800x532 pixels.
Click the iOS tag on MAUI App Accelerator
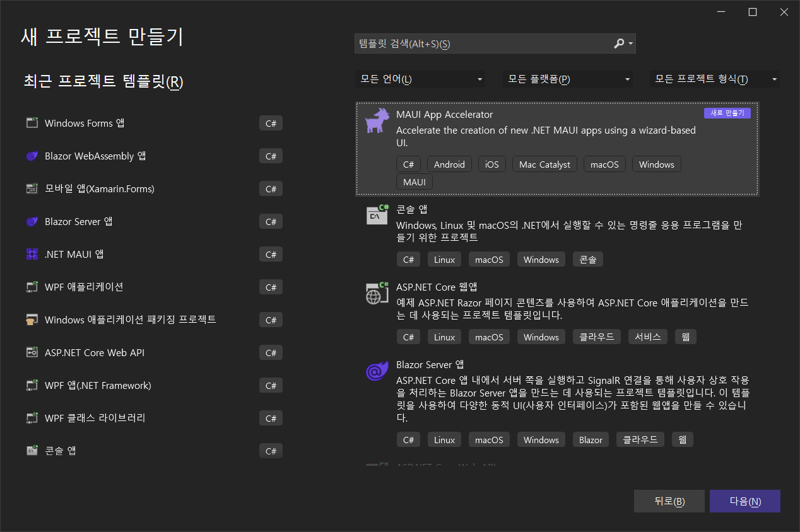pyautogui.click(x=492, y=165)
